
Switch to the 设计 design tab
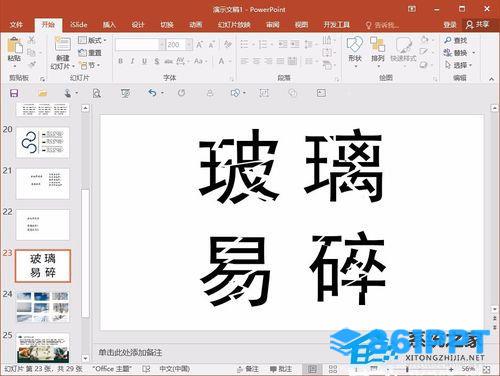[x=138, y=25]
